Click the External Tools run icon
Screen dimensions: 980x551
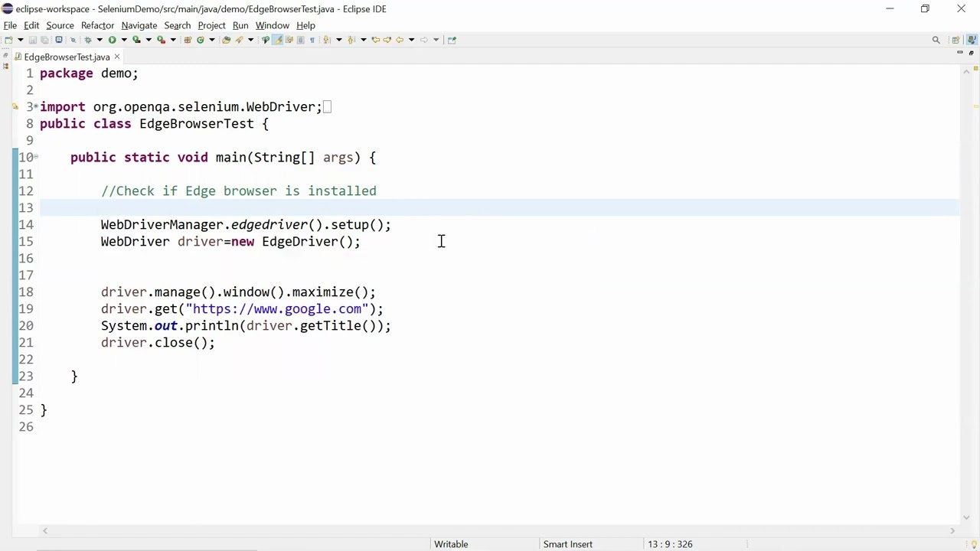click(x=161, y=40)
